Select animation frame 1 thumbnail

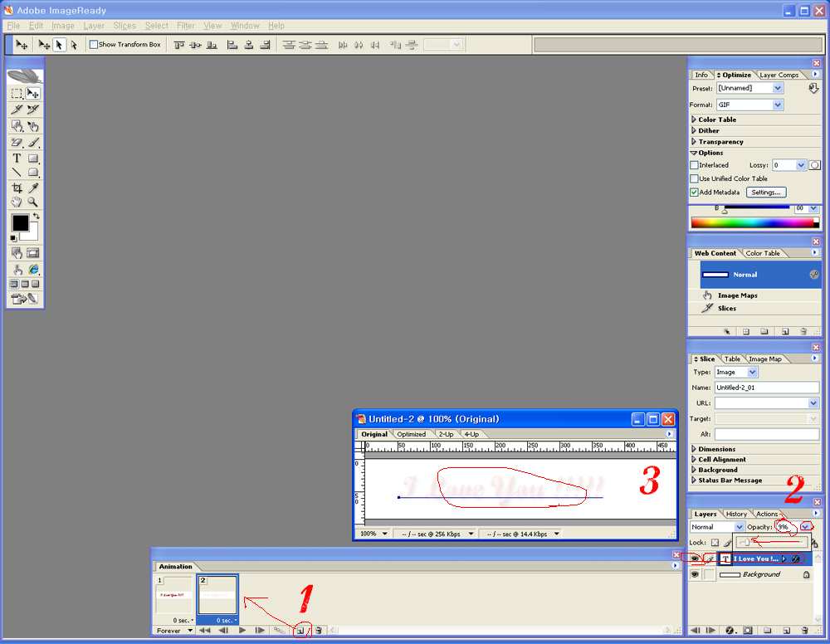pos(174,595)
